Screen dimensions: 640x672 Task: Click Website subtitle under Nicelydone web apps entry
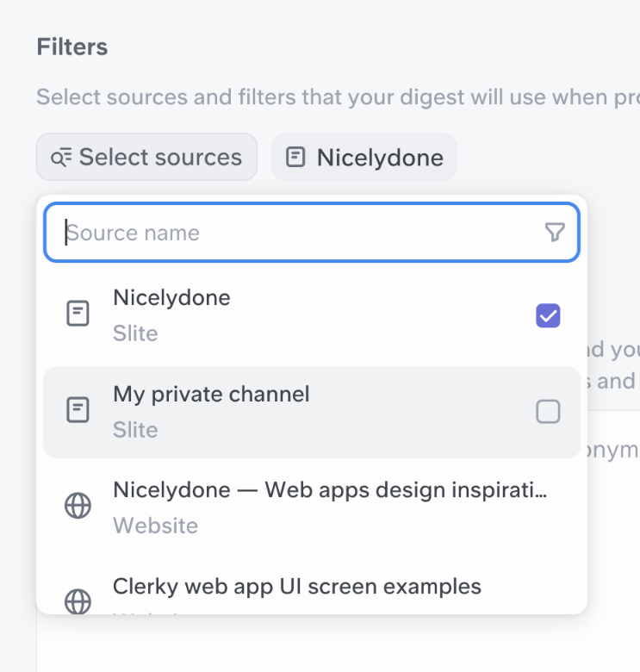(155, 526)
